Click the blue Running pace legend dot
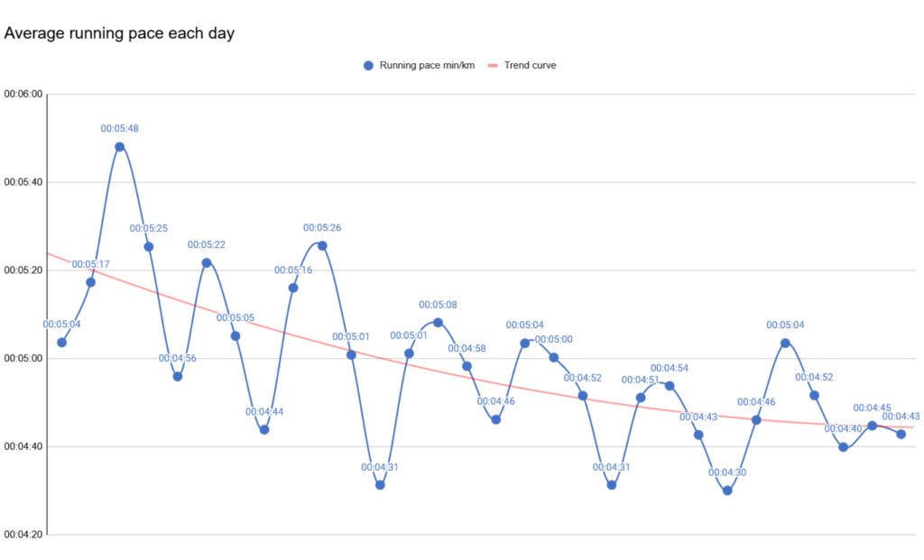 point(368,66)
